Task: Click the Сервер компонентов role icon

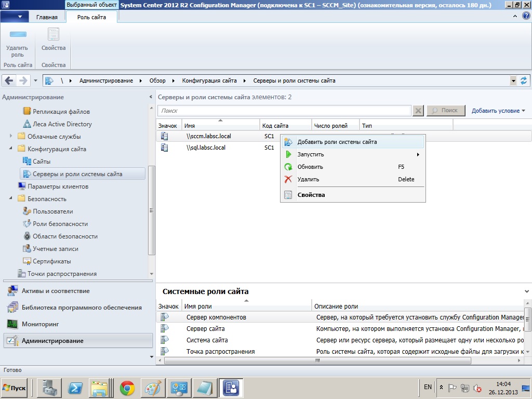Action: coord(165,317)
